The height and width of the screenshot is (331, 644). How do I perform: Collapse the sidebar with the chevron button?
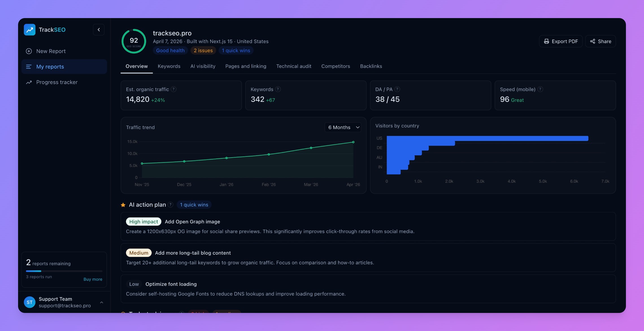[x=99, y=30]
